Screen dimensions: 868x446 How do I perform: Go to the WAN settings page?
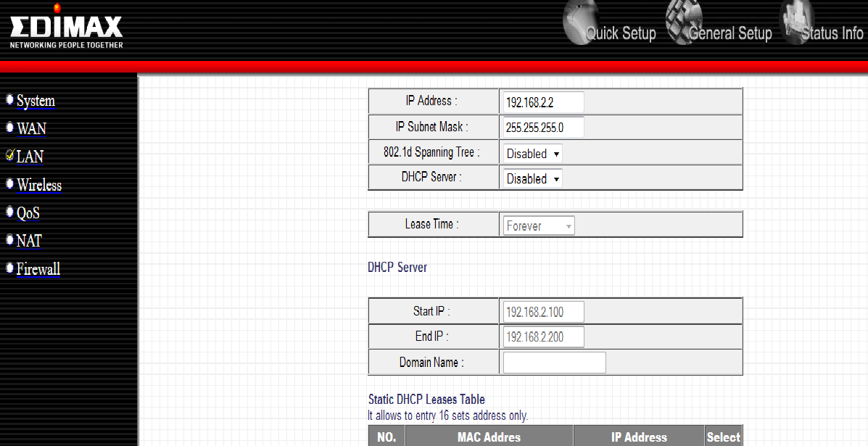32,128
